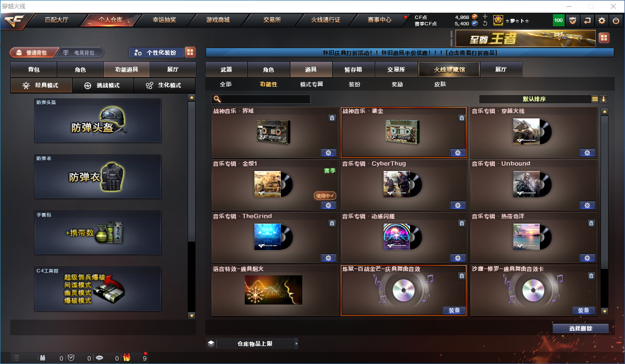Open settings gear for 音乐专辑·穿越火线

[x=587, y=153]
